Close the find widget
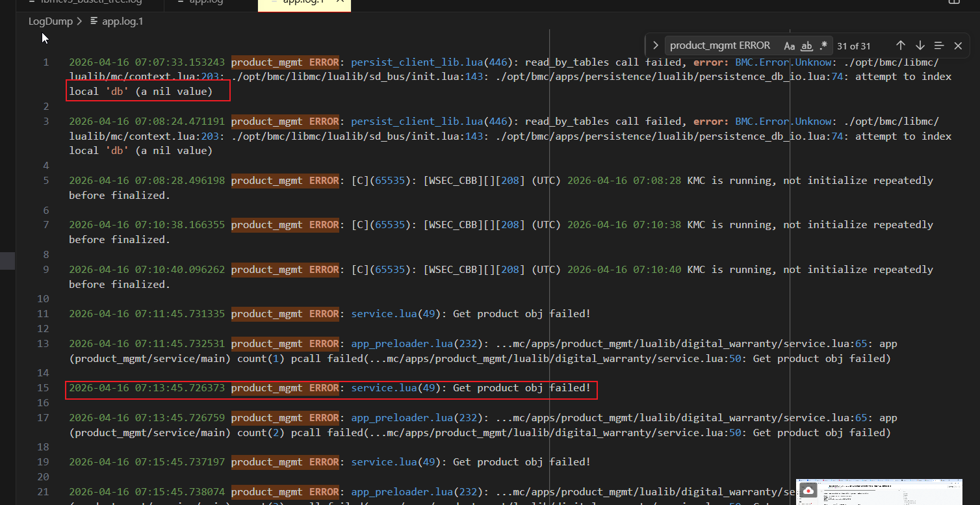Screen dimensions: 980x505 [x=958, y=45]
